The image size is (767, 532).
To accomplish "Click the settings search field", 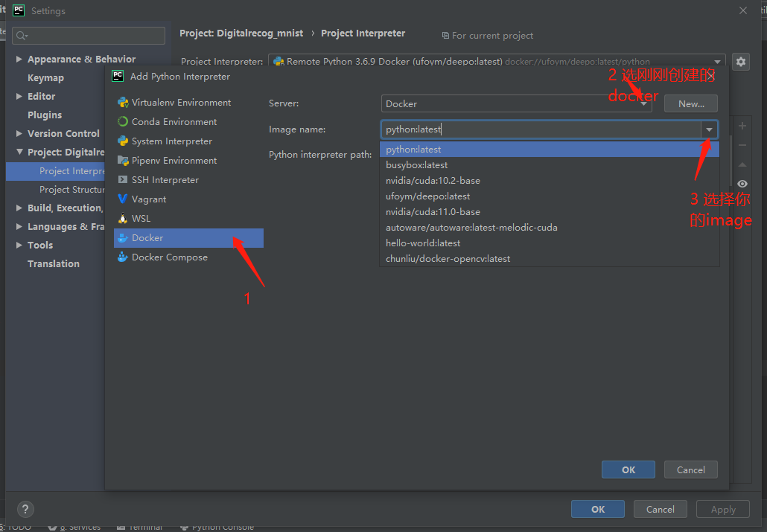I will click(89, 36).
